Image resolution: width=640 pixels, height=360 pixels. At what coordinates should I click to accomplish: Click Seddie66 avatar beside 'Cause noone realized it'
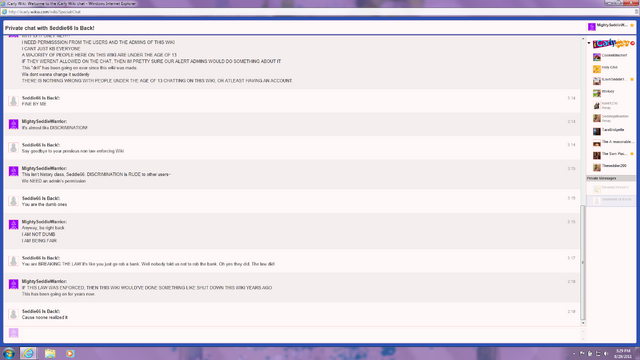click(13, 314)
